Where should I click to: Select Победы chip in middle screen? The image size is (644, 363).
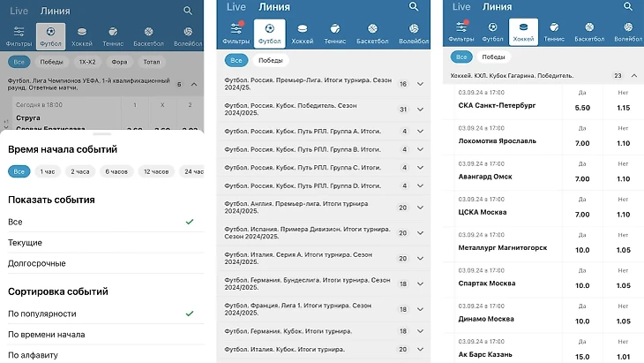click(271, 60)
